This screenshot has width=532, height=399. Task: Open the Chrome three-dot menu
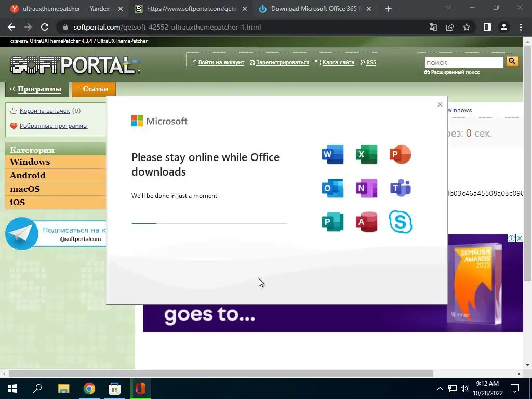pyautogui.click(x=521, y=27)
